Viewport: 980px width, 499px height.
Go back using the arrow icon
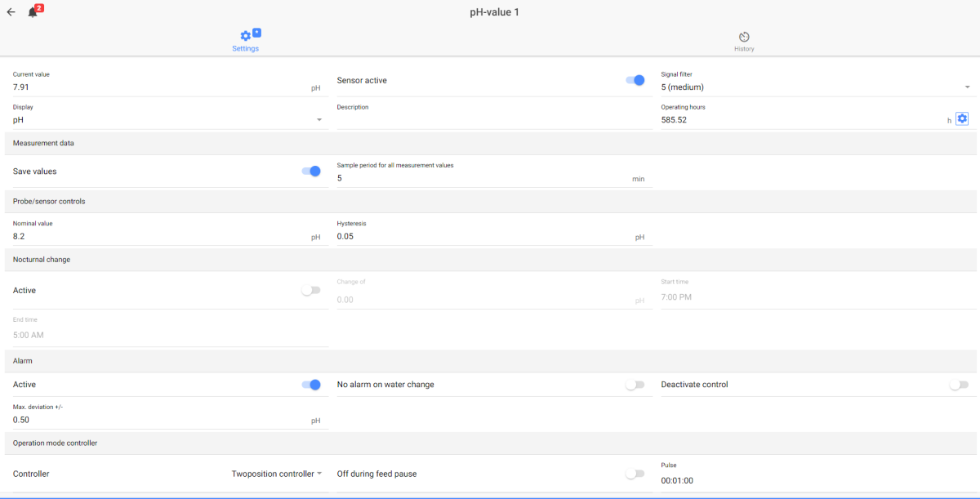pos(11,12)
